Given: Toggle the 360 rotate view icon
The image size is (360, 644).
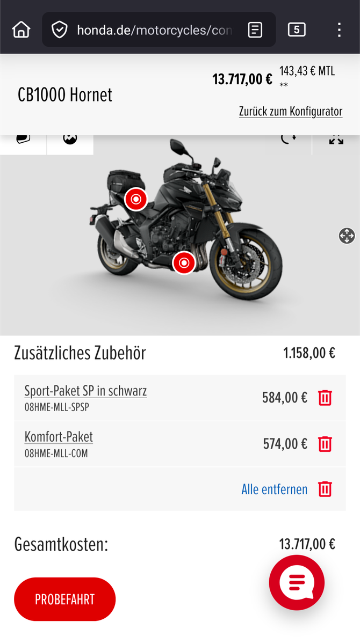Looking at the screenshot, I should click(289, 140).
